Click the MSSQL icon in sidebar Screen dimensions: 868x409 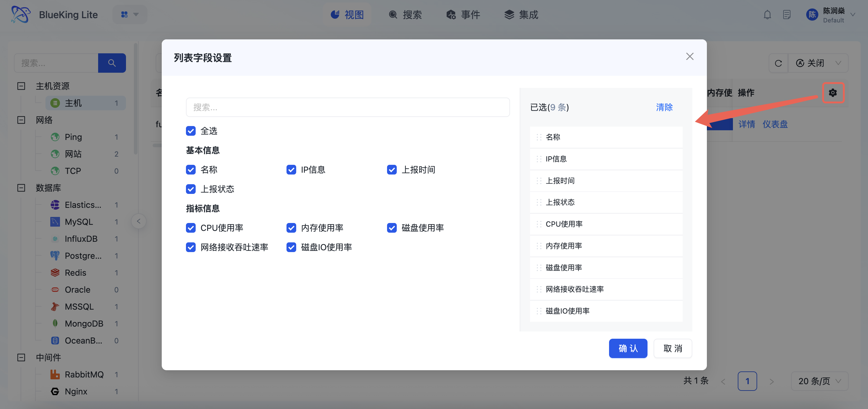pyautogui.click(x=55, y=307)
